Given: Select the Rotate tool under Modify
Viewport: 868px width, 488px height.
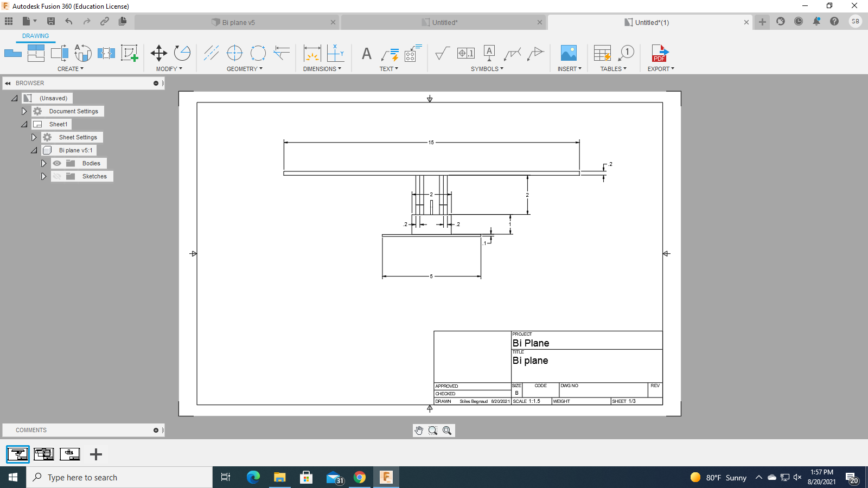Looking at the screenshot, I should 182,53.
